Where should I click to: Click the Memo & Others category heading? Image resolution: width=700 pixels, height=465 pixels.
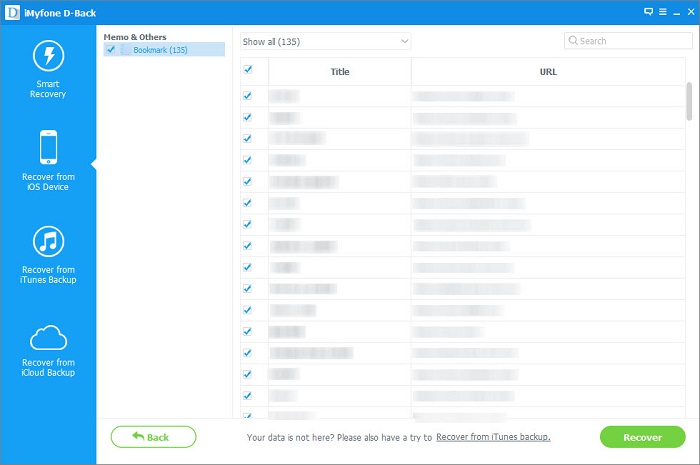click(135, 37)
